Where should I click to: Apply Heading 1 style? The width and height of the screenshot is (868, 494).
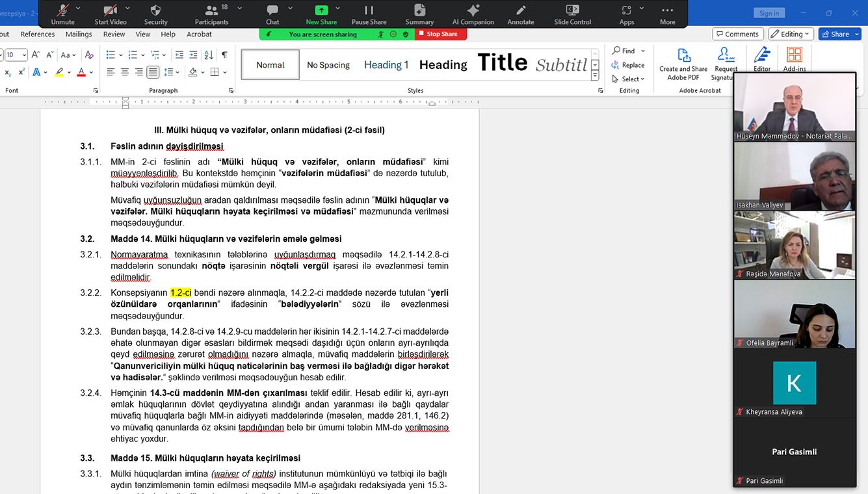pyautogui.click(x=386, y=64)
